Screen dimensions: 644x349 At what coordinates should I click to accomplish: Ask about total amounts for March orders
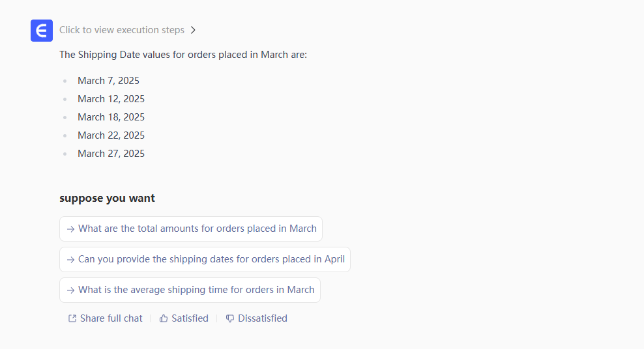[x=197, y=229]
